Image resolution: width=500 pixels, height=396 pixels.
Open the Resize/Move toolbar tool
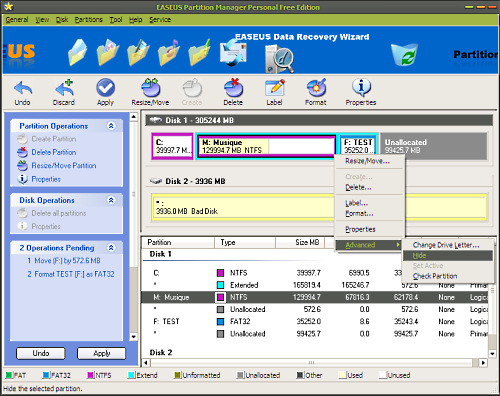tap(151, 88)
